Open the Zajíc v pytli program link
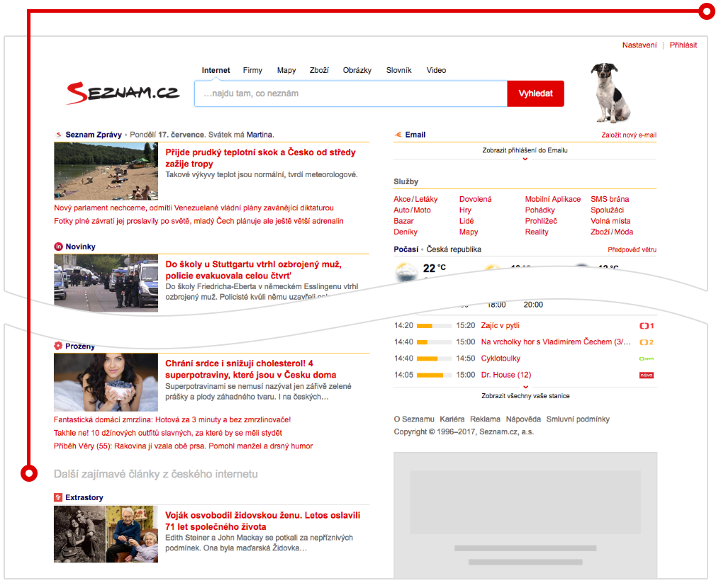Screen dimensions: 721x588 (501, 326)
